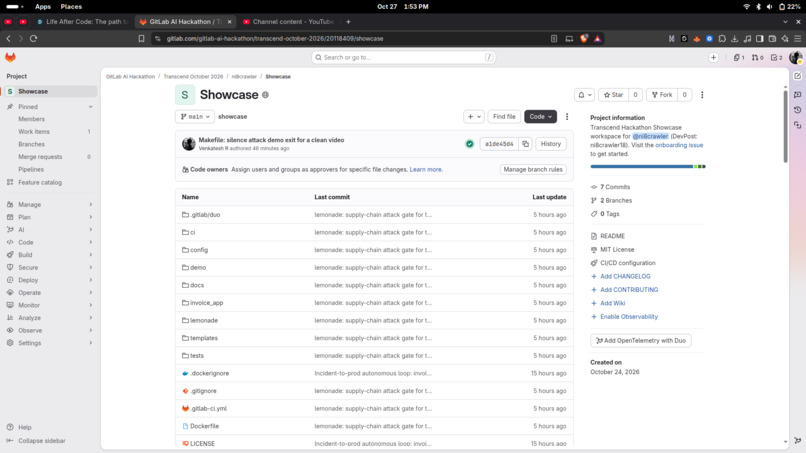Collapse the Pinned sidebar section
Viewport: 806px width, 453px height.
click(x=90, y=107)
